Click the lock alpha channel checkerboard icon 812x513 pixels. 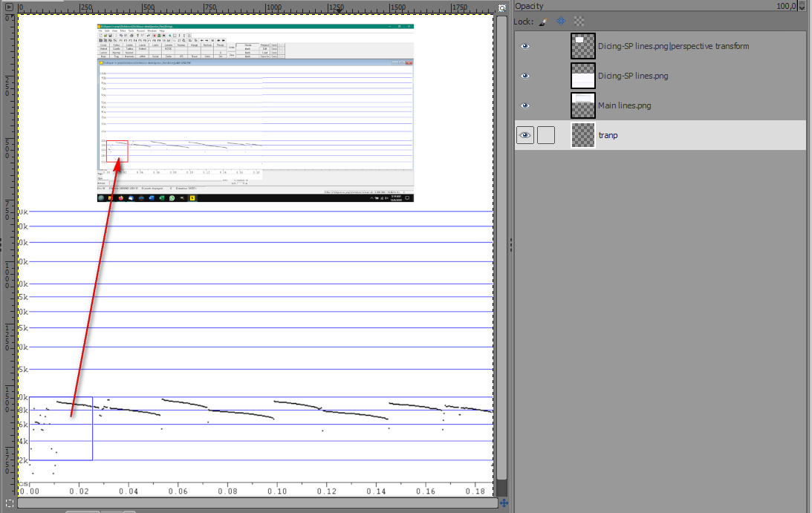pyautogui.click(x=579, y=22)
